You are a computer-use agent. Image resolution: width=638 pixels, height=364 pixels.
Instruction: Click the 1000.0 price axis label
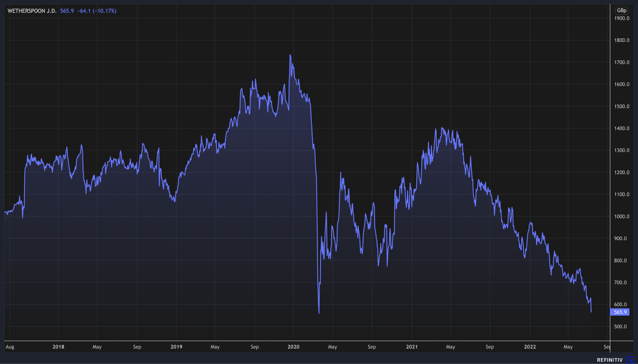pos(622,217)
